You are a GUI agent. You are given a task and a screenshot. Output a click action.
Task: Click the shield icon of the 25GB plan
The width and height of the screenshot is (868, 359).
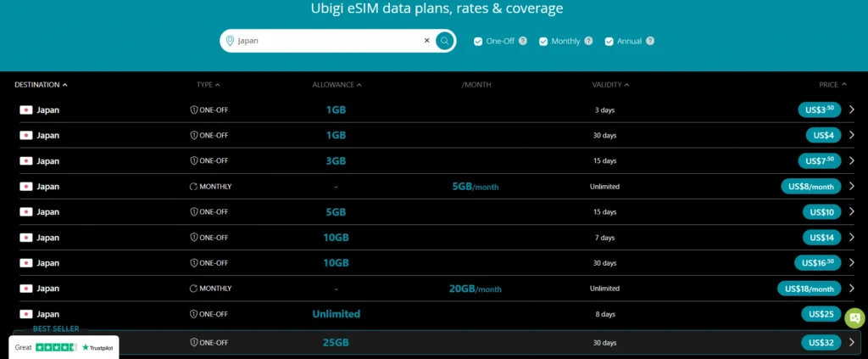click(194, 343)
